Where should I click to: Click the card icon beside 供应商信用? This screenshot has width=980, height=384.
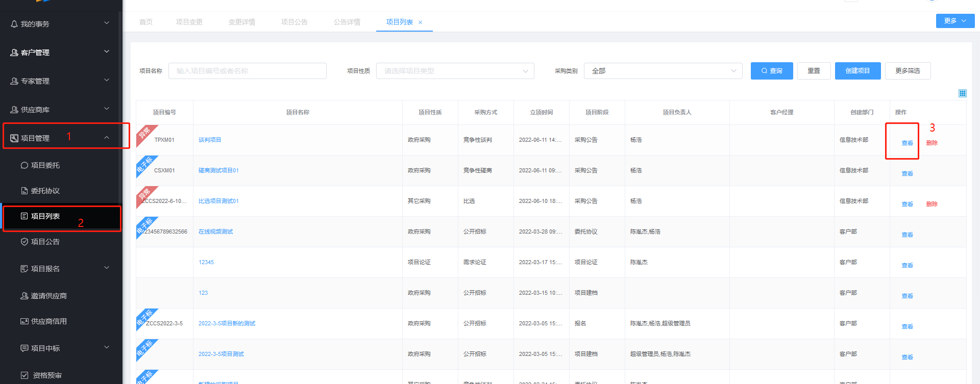tap(24, 321)
